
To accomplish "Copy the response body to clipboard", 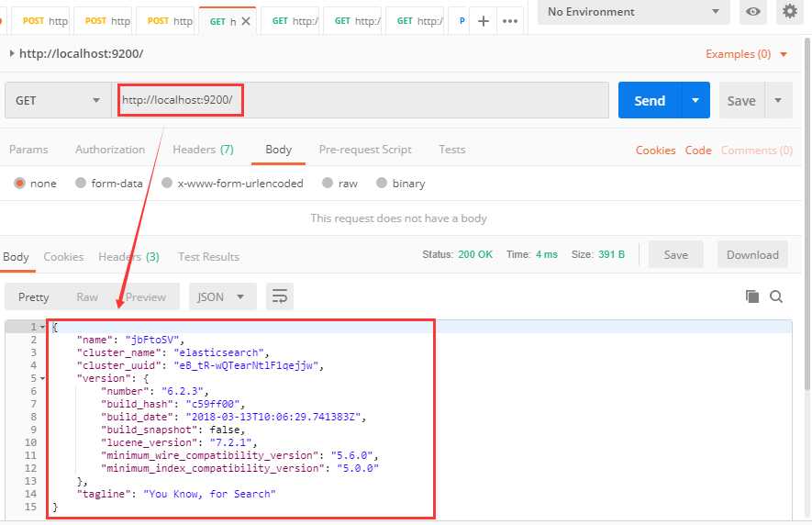I will click(x=752, y=296).
